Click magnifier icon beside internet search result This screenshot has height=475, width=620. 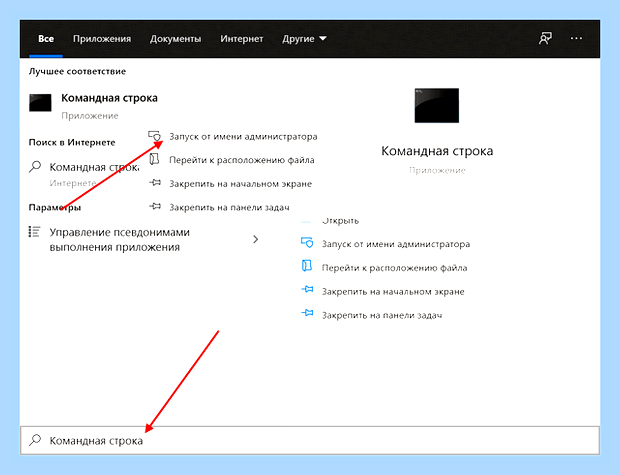35,167
